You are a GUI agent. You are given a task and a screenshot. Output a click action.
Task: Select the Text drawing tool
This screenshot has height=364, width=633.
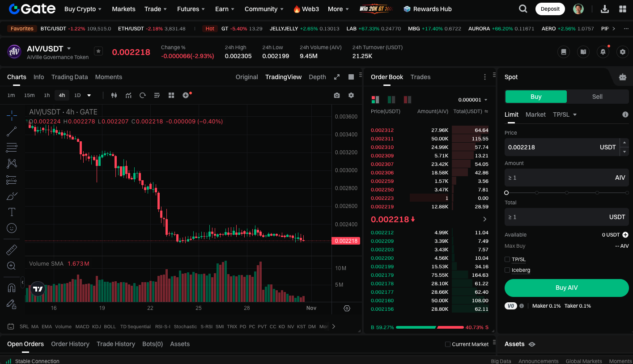12,212
